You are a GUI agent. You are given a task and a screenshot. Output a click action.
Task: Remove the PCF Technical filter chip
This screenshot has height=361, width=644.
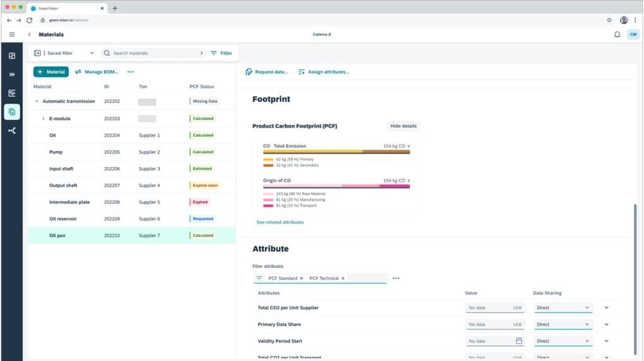point(343,278)
